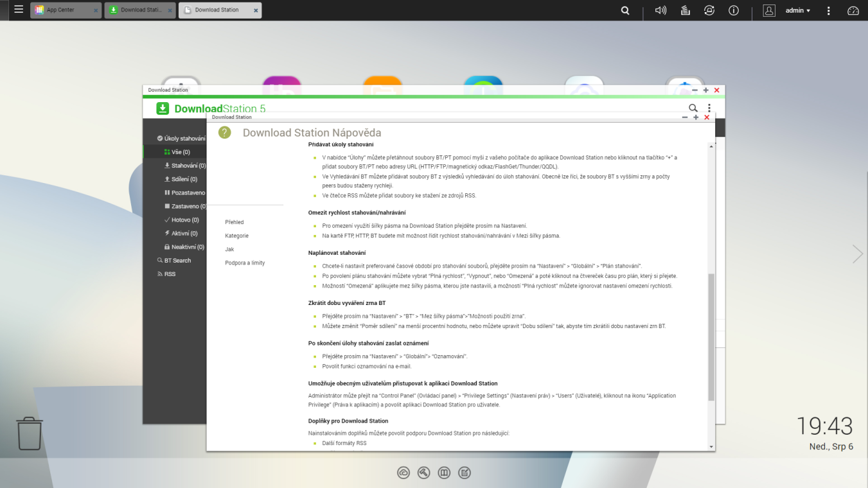This screenshot has height=488, width=868.
Task: Open the desktop trash bin
Action: click(30, 433)
